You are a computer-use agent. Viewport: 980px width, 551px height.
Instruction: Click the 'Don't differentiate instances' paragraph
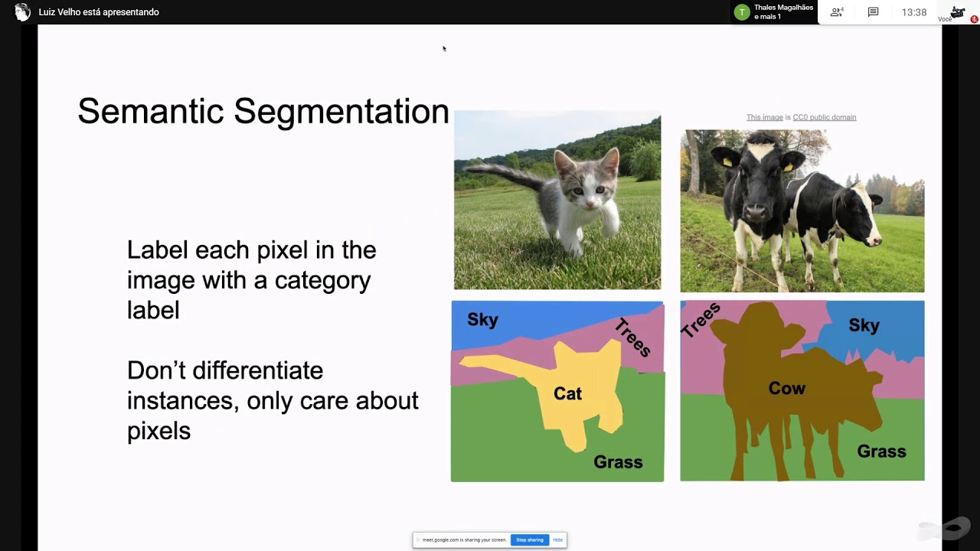[273, 400]
